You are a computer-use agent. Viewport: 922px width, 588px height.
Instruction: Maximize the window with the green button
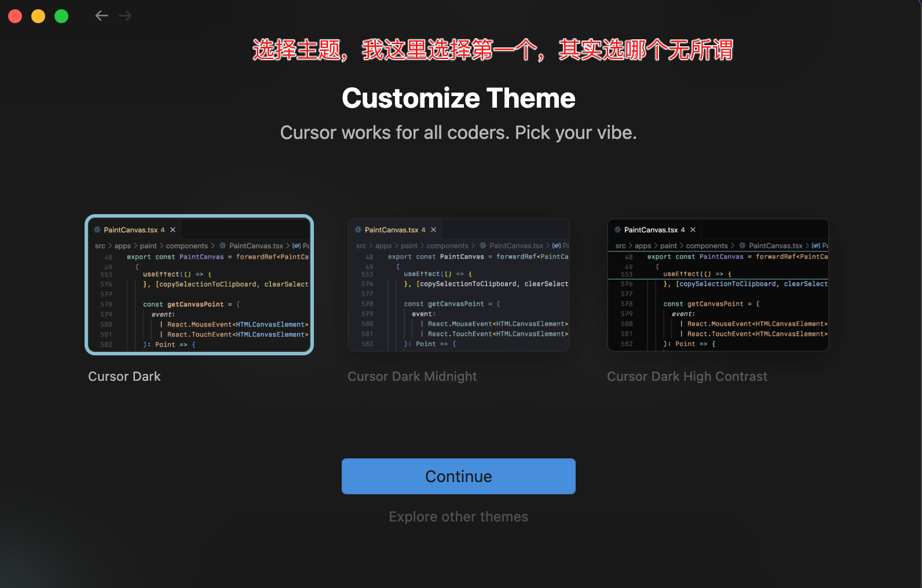click(x=61, y=16)
